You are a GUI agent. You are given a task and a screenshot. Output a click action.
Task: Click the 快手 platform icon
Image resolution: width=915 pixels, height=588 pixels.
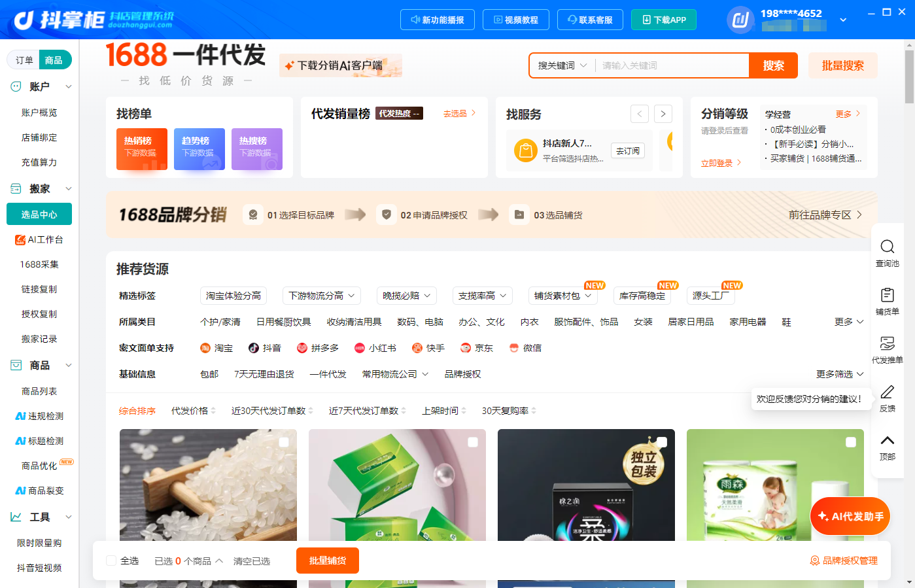click(x=417, y=348)
